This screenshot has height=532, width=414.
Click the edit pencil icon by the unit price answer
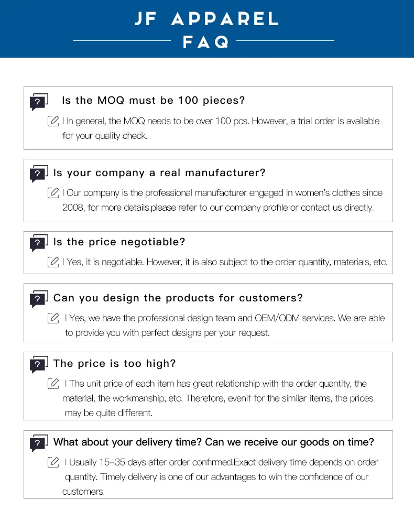(x=53, y=384)
